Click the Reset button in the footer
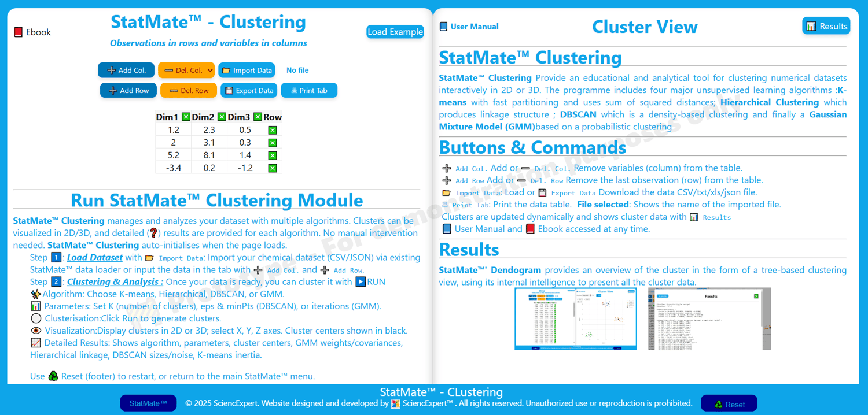 729,403
